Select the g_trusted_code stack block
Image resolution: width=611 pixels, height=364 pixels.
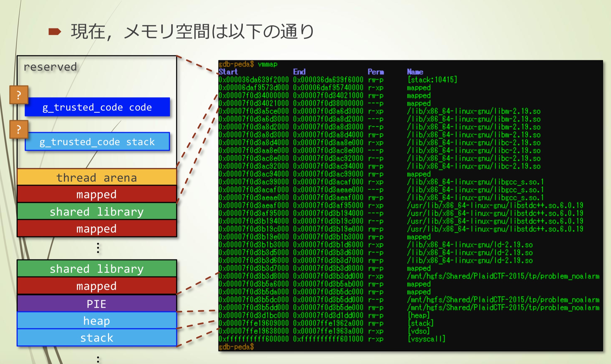point(97,142)
